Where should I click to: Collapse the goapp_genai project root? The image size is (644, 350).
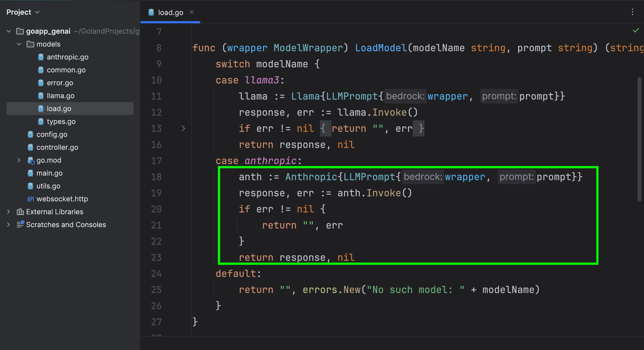click(x=9, y=31)
